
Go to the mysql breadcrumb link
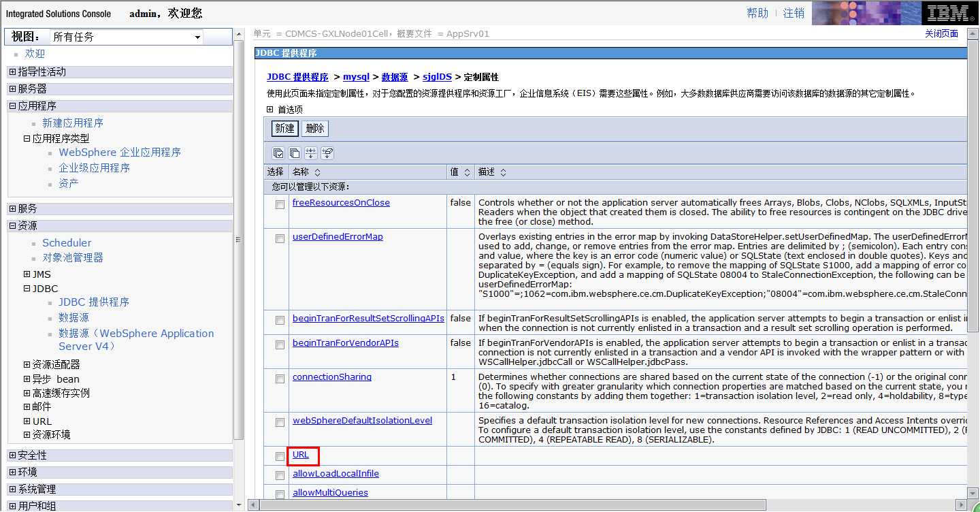click(x=356, y=77)
